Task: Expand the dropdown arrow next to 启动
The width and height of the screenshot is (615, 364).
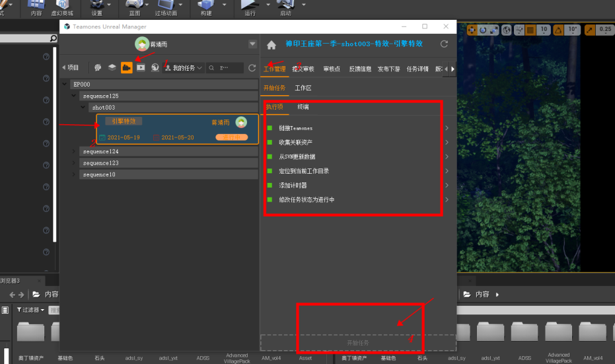Action: (304, 5)
